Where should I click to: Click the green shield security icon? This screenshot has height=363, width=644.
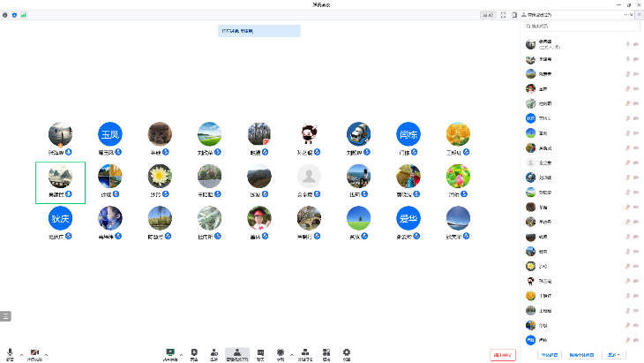tap(14, 15)
